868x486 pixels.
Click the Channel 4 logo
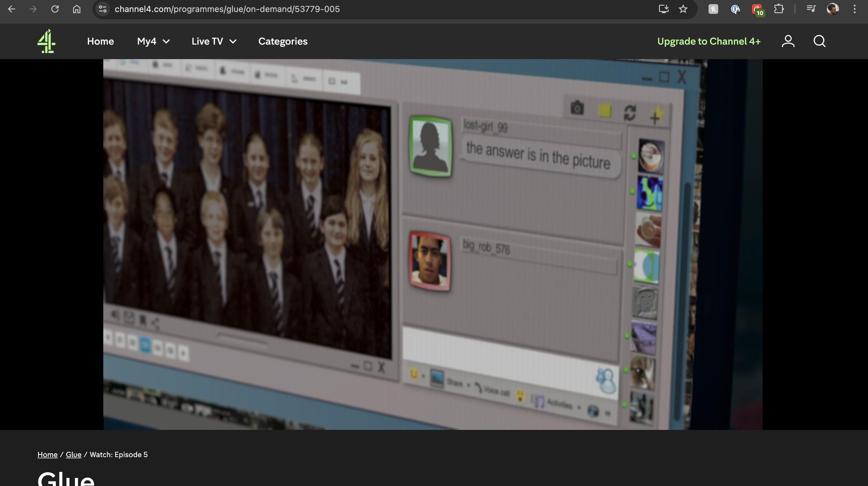tap(47, 41)
